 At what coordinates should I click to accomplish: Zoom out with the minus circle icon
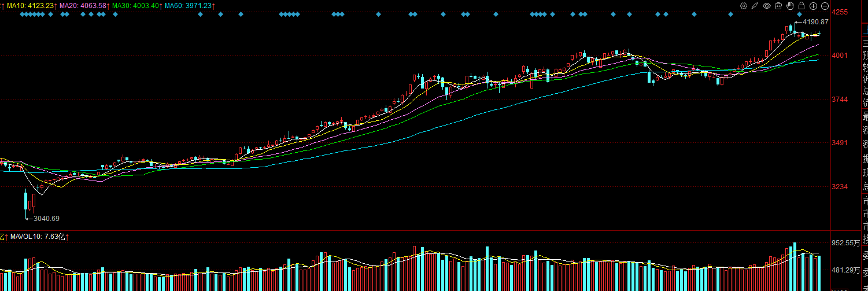825,6
